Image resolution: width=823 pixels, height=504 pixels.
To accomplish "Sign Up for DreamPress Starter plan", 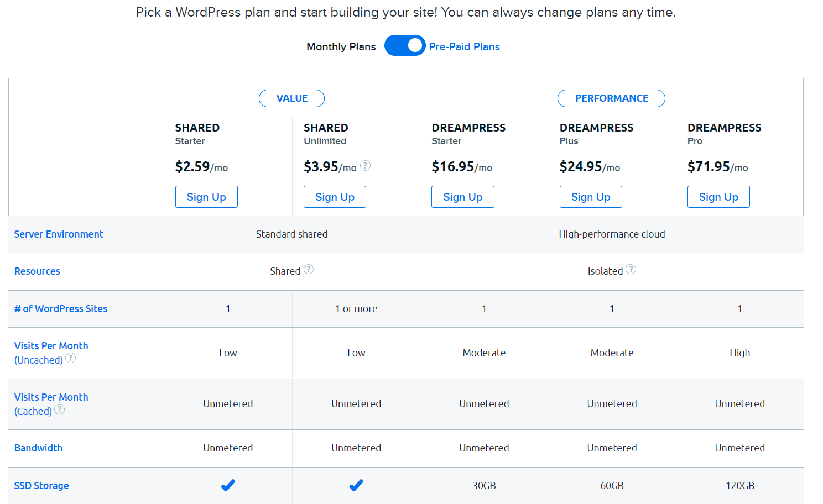I will [463, 197].
